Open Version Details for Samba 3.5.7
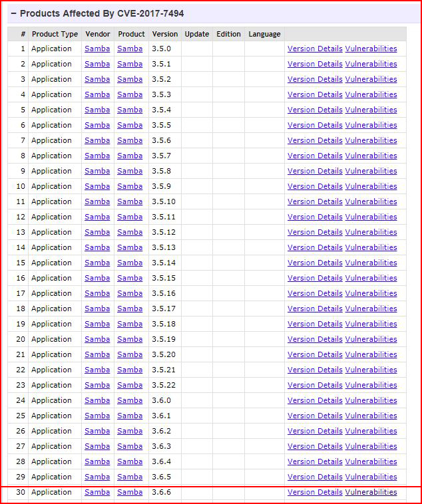The width and height of the screenshot is (422, 504). click(315, 156)
